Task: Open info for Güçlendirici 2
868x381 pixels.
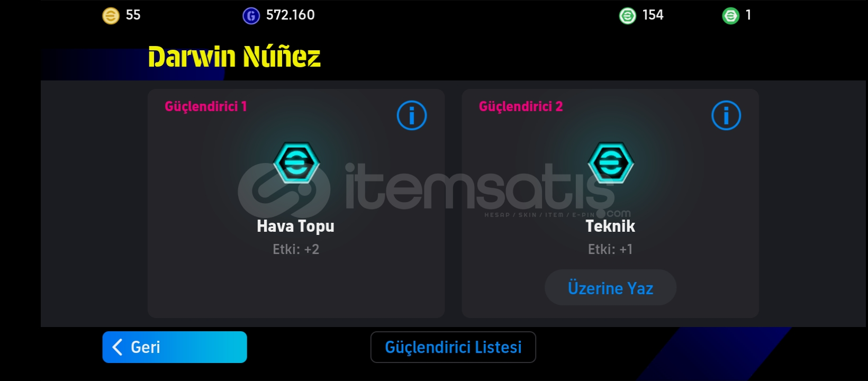Action: click(x=726, y=115)
